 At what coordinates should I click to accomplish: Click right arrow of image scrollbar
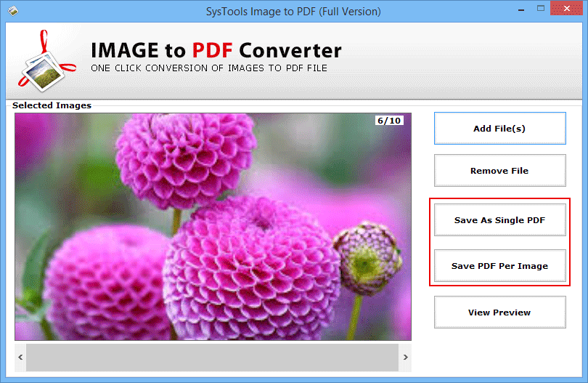coord(405,357)
